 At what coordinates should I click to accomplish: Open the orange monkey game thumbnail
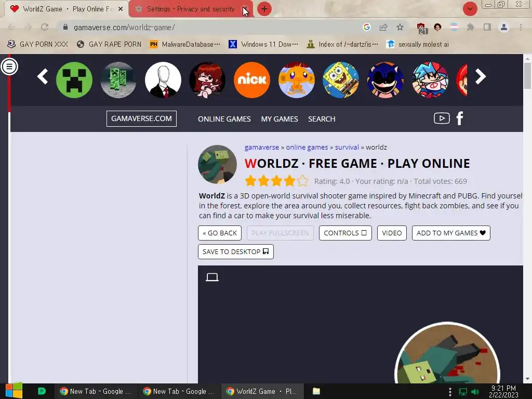[x=296, y=79]
